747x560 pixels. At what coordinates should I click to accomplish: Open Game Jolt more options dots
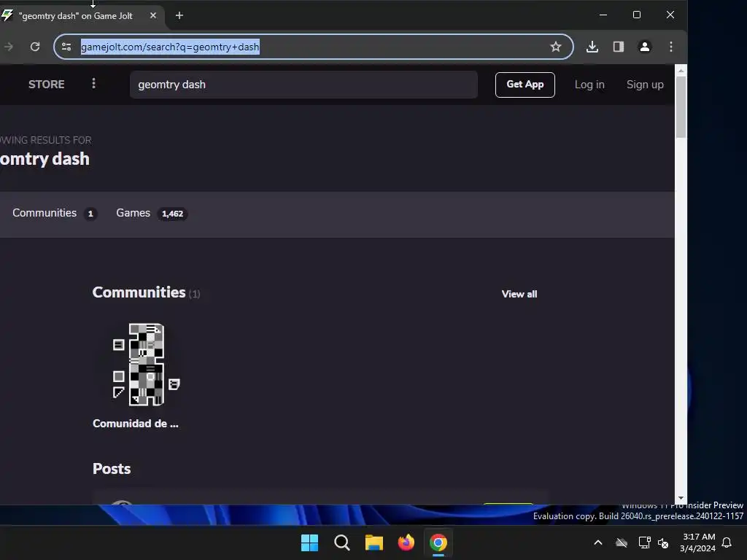93,83
